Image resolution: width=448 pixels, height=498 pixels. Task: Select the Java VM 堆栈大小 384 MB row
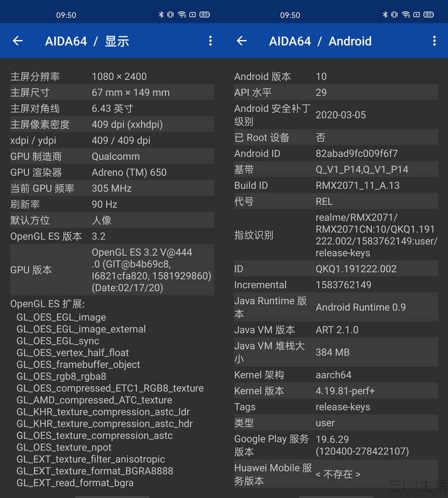336,352
